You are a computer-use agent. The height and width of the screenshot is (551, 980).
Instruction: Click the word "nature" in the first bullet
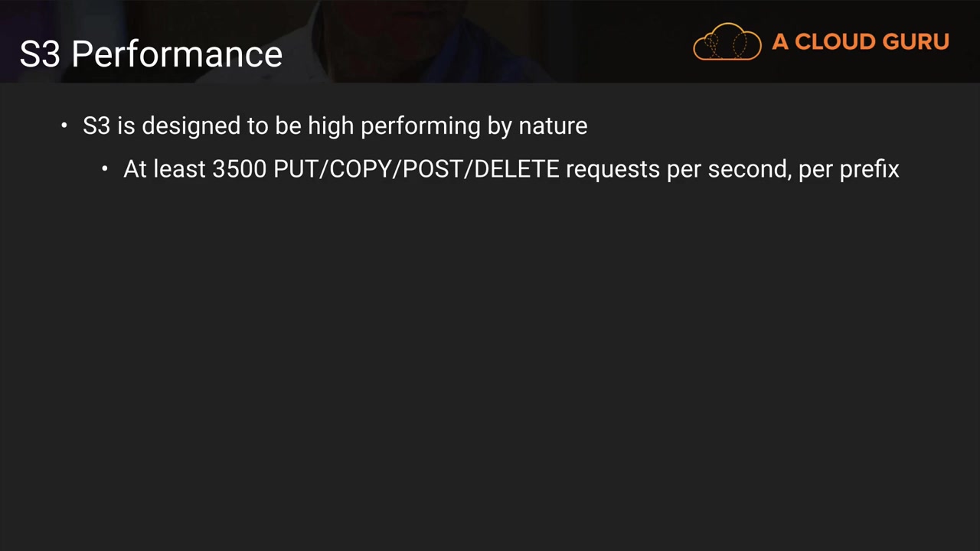553,126
